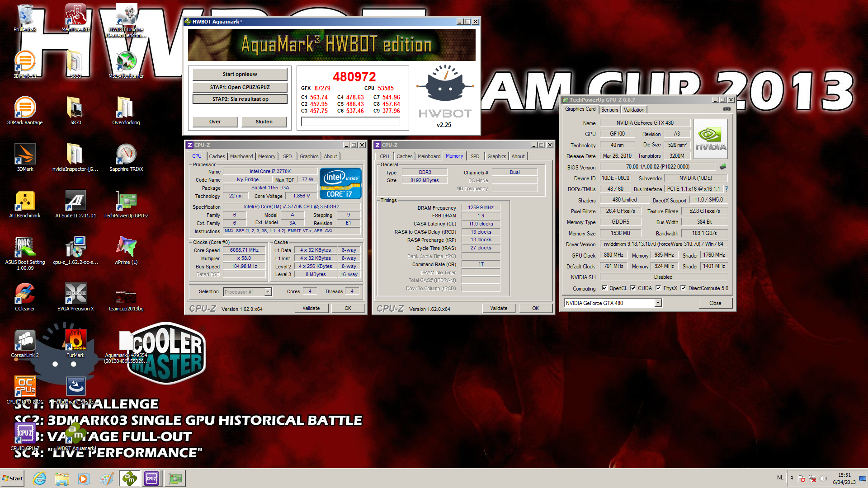Open TechPowerUp GPU-Z desktop shortcut
The width and height of the screenshot is (868, 488).
click(x=126, y=204)
